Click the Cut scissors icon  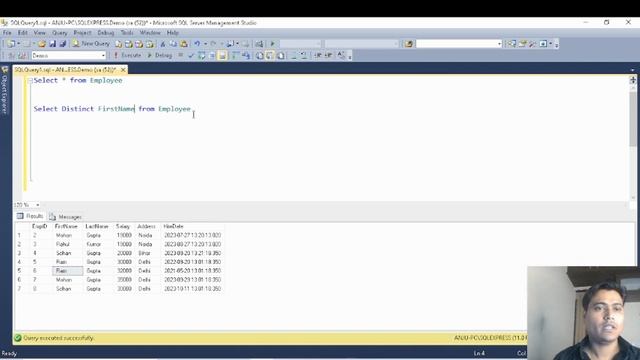[163, 44]
